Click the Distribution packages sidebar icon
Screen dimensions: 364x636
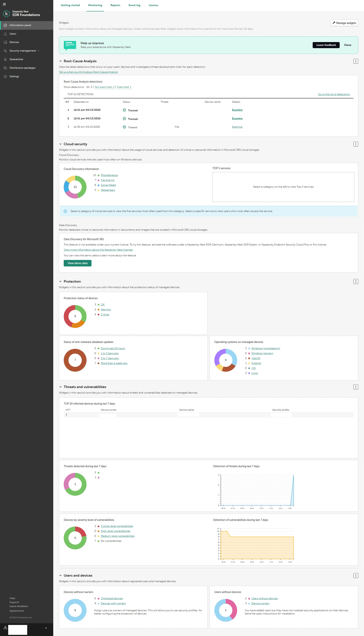[5, 68]
